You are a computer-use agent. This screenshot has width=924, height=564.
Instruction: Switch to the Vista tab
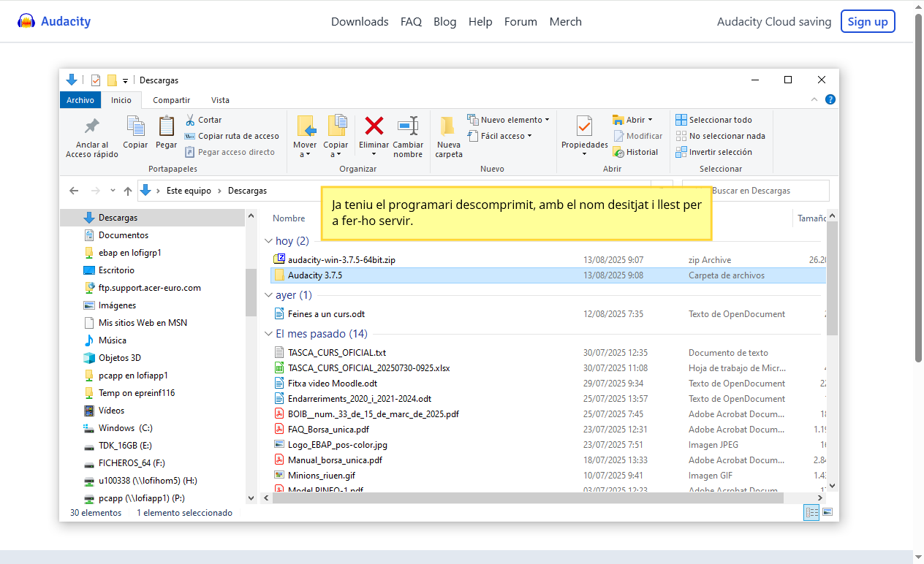tap(220, 100)
